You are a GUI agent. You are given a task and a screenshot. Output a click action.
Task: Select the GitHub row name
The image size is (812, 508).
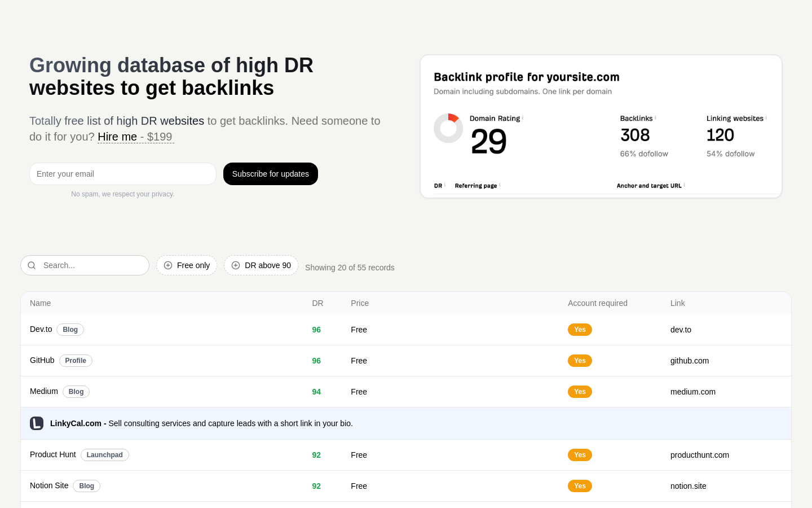coord(42,360)
